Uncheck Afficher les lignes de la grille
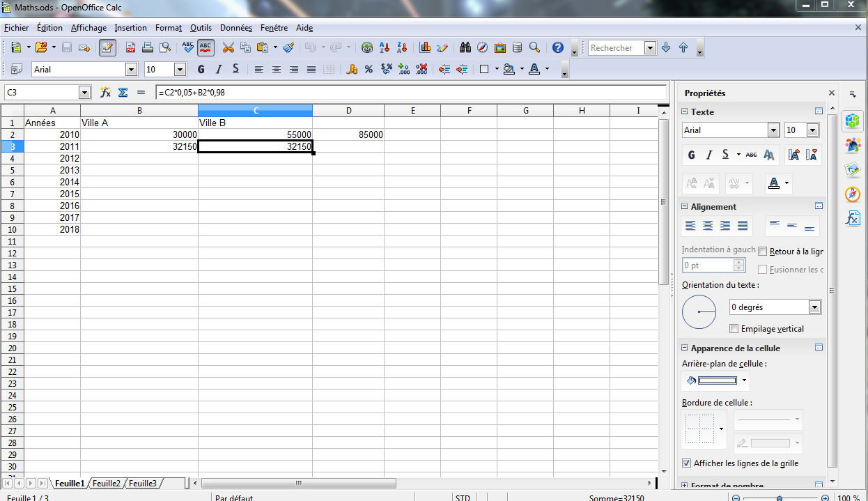The image size is (868, 501). [x=688, y=463]
